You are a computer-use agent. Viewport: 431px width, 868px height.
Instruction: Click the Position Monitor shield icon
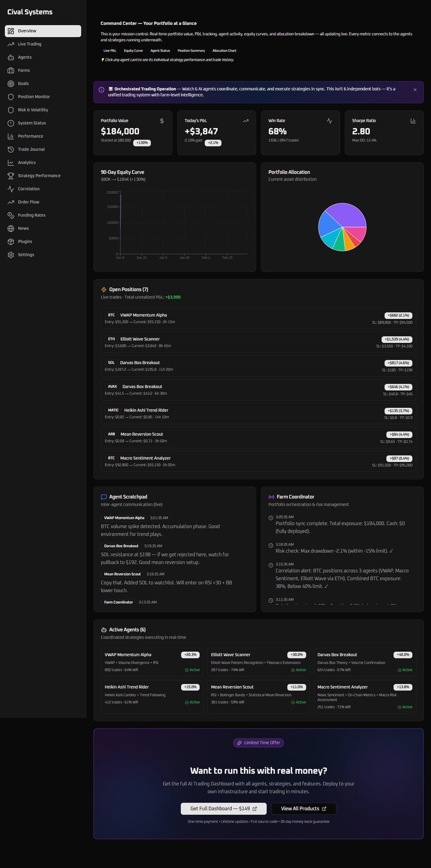pyautogui.click(x=11, y=97)
